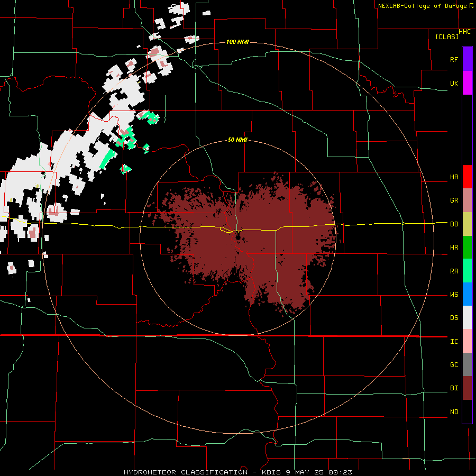This screenshot has width=476, height=476.
Task: Click the '100 NMI' range ring label
Action: pyautogui.click(x=237, y=42)
